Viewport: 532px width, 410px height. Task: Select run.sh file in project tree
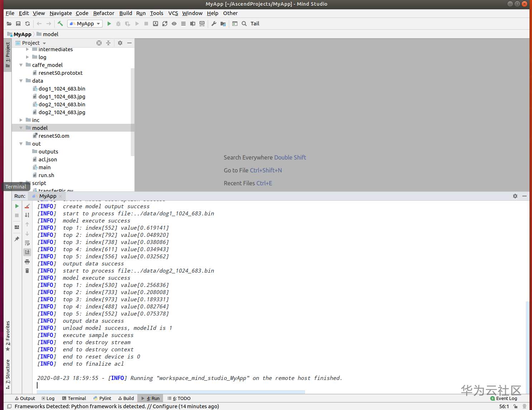coord(46,175)
